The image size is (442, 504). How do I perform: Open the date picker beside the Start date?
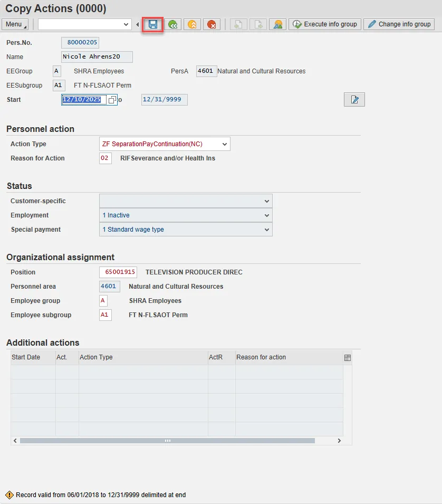point(112,100)
